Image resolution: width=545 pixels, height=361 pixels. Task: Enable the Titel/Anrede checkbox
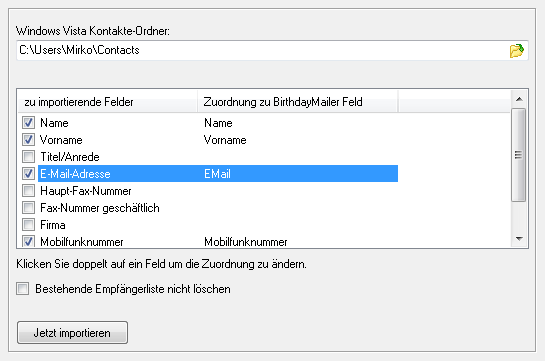tap(28, 157)
